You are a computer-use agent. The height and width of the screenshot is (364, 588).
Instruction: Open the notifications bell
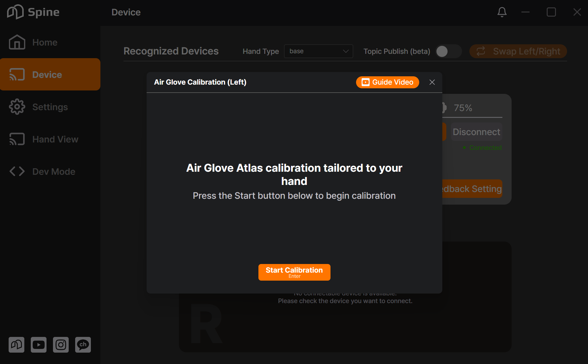click(502, 12)
